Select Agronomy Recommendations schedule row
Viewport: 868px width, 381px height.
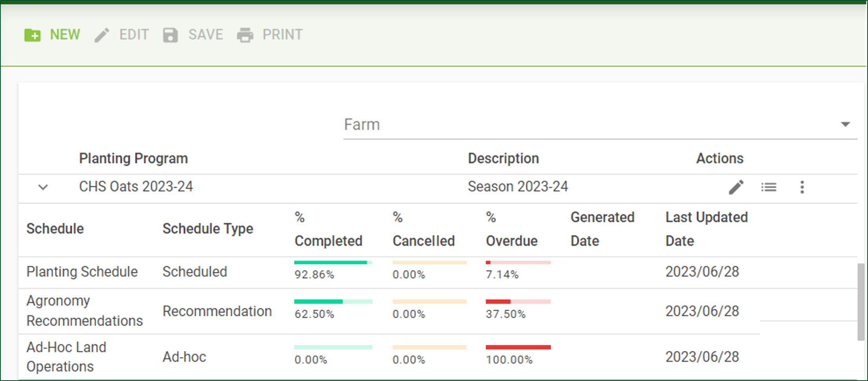click(x=84, y=311)
